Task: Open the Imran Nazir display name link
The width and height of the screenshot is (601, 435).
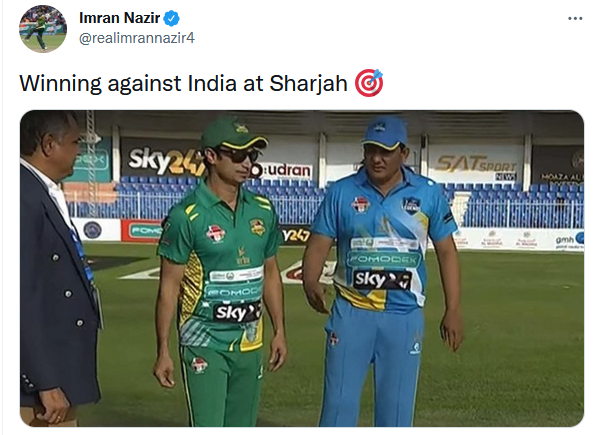Action: coord(119,18)
